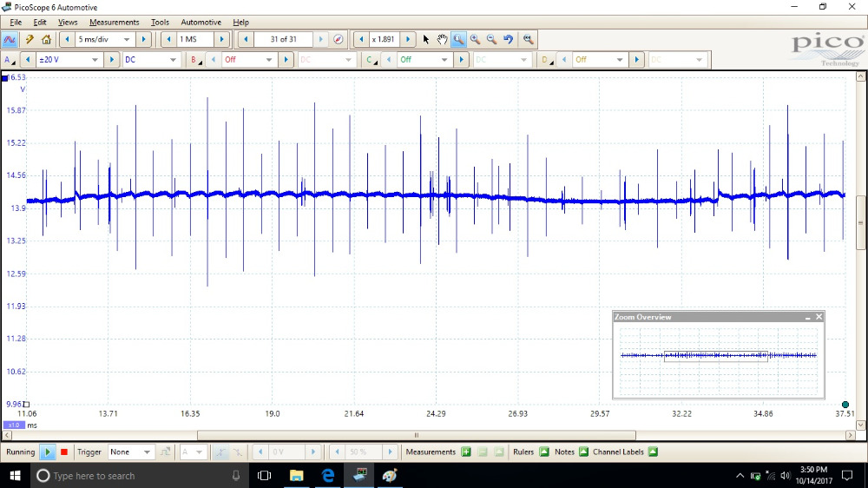Select the hand pan tool
This screenshot has width=868, height=488.
point(442,39)
